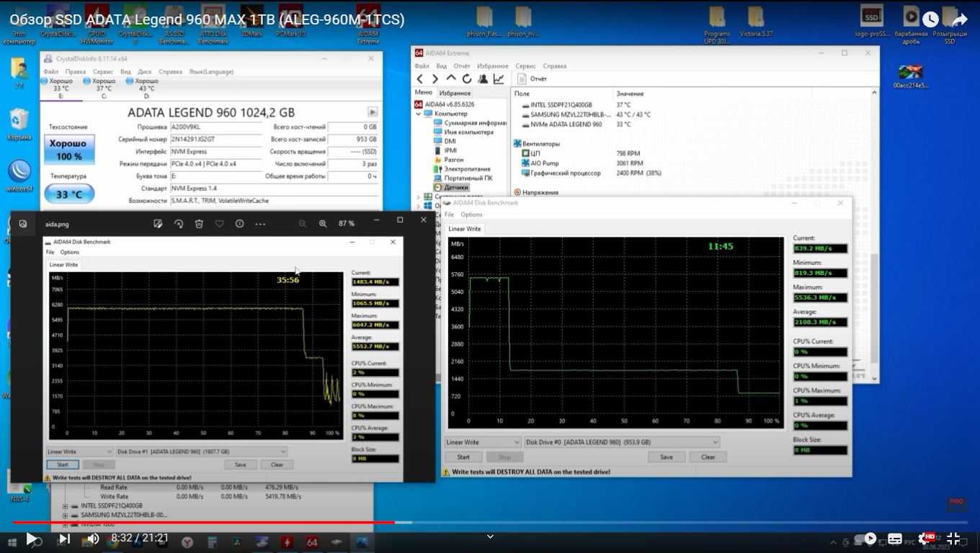Skip to the next video
980x553 pixels.
[x=64, y=538]
